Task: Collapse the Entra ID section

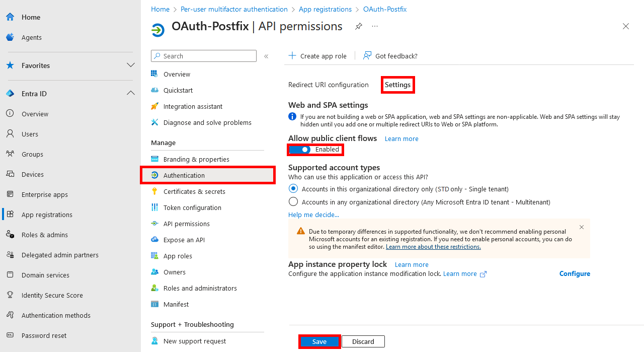Action: pyautogui.click(x=131, y=93)
